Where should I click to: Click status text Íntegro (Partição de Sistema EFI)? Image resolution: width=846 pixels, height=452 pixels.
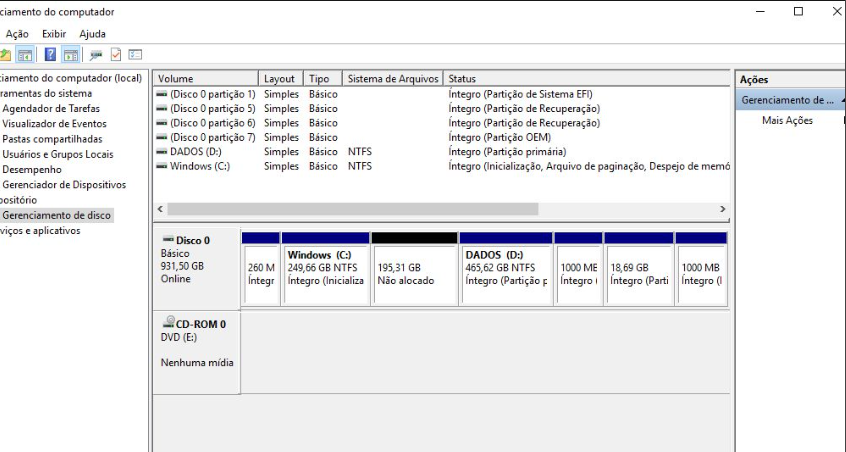tap(520, 94)
